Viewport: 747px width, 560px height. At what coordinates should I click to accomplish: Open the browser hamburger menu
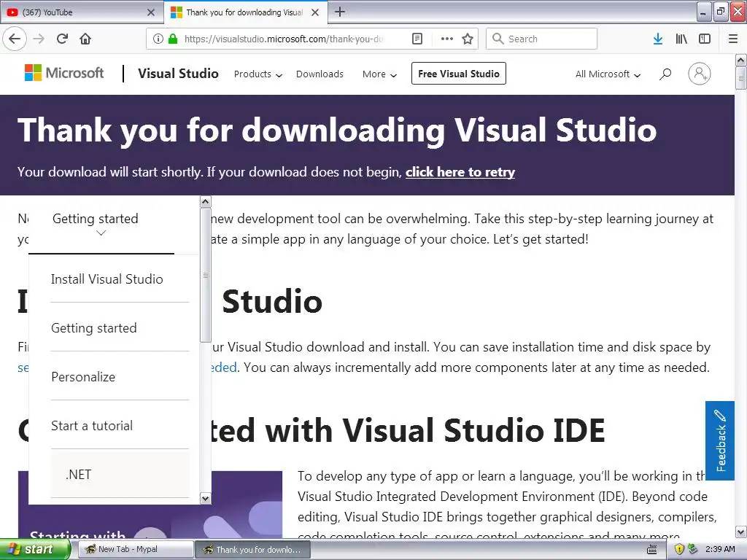[x=733, y=39]
